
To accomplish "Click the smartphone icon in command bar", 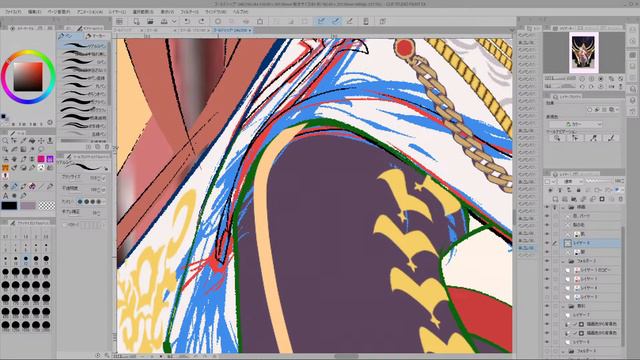I will pos(366,21).
